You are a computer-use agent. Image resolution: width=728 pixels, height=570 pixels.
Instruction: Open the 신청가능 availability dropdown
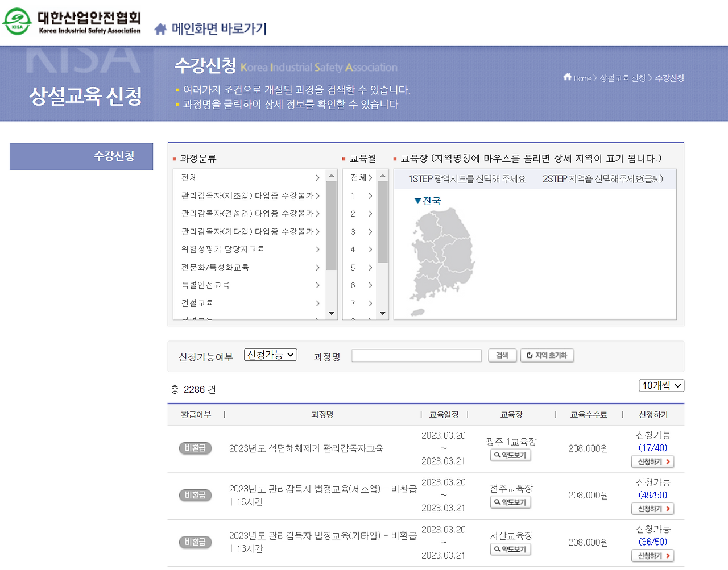pyautogui.click(x=270, y=354)
